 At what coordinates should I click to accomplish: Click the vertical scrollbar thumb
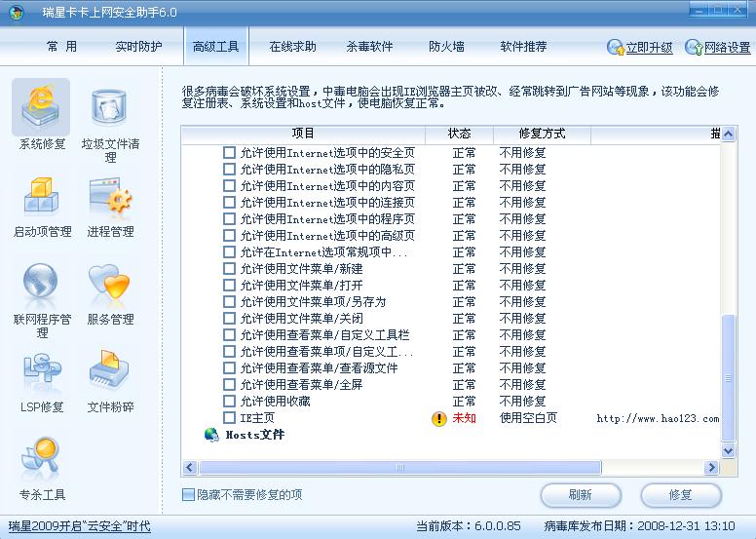(728, 378)
